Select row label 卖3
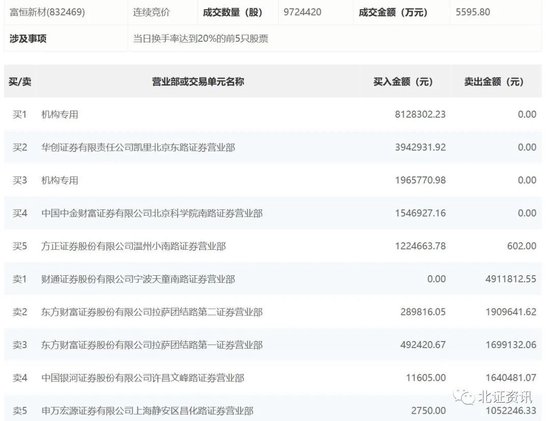The width and height of the screenshot is (550, 421). coord(20,345)
